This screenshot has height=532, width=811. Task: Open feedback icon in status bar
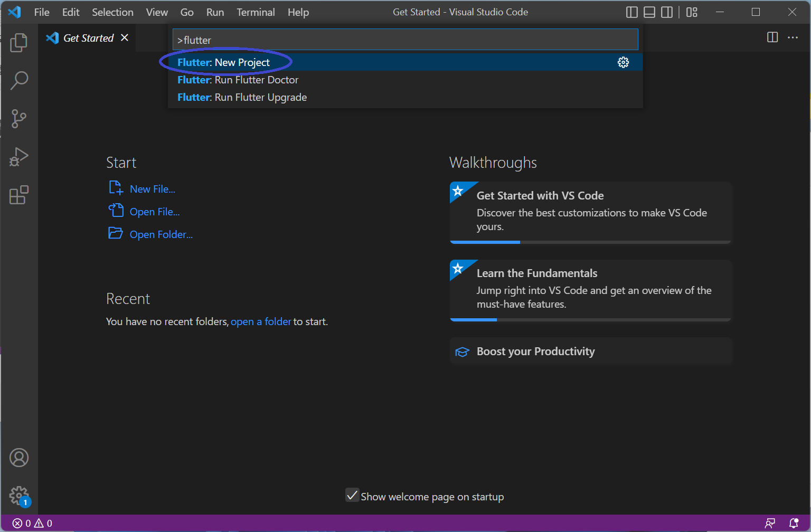[x=770, y=523]
